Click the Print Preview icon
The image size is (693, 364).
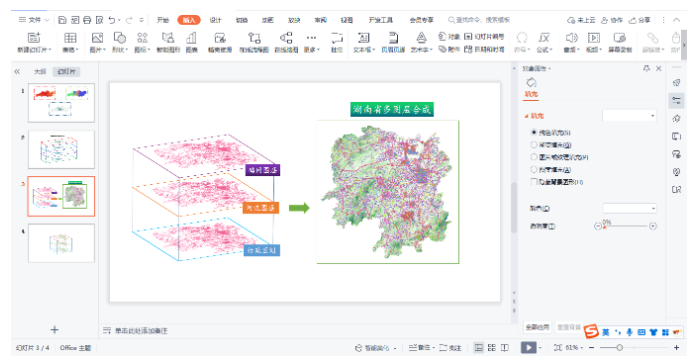99,20
